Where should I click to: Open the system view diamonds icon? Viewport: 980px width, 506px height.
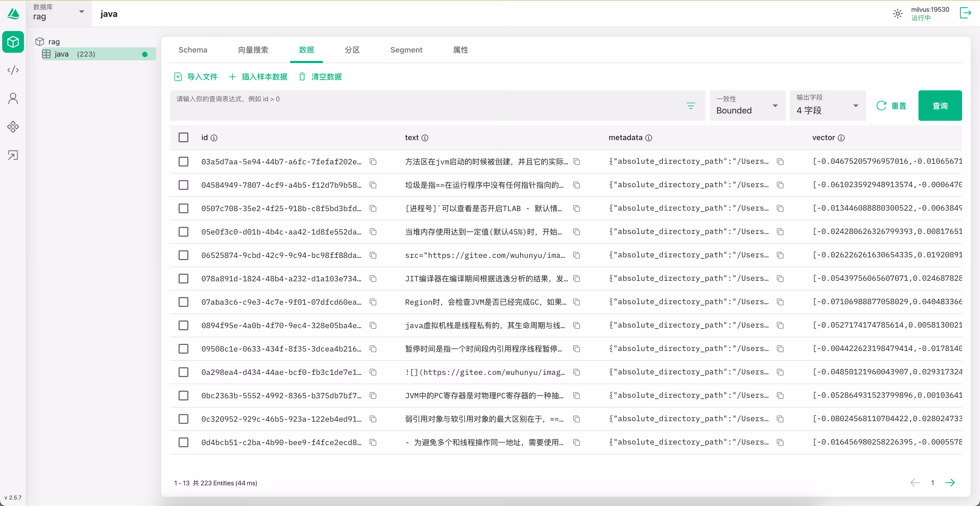[x=13, y=126]
